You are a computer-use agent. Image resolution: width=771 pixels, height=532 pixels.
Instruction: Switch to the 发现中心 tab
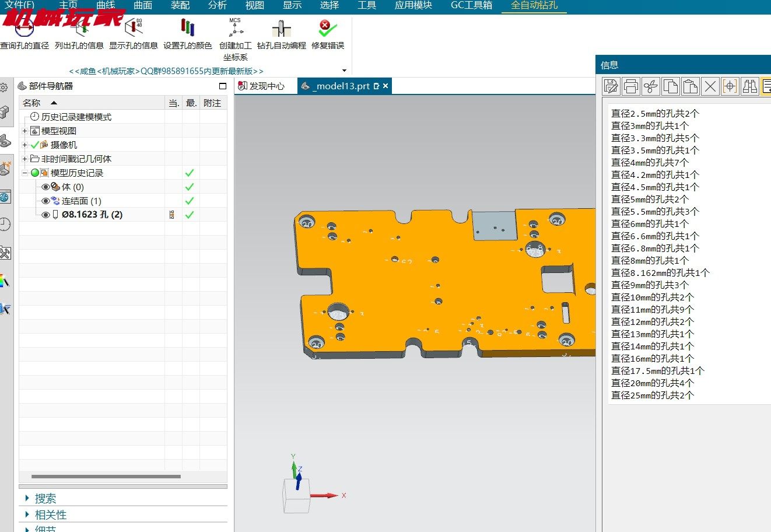(261, 86)
